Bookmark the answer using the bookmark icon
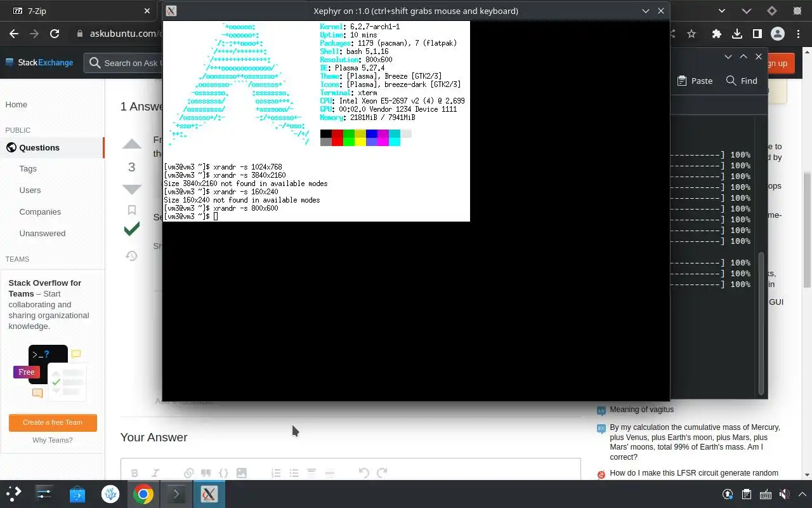The image size is (812, 508). click(x=132, y=210)
